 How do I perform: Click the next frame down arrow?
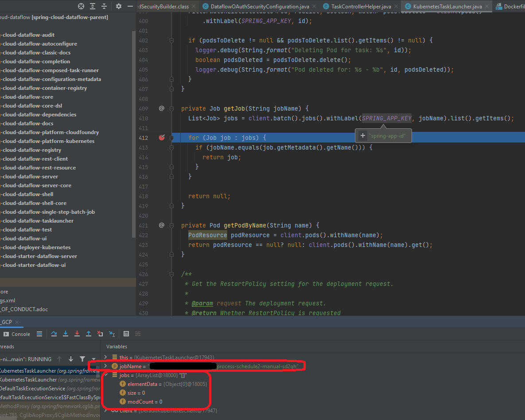tap(70, 359)
